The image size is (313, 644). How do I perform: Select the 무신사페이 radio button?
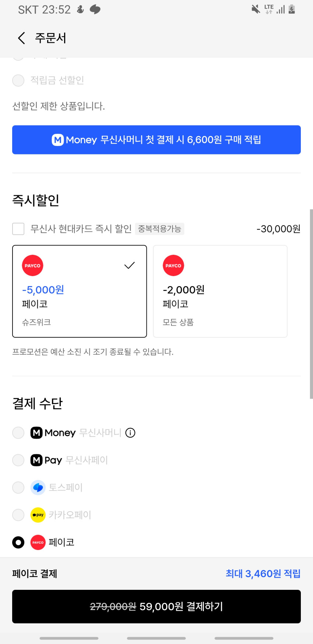(18, 460)
